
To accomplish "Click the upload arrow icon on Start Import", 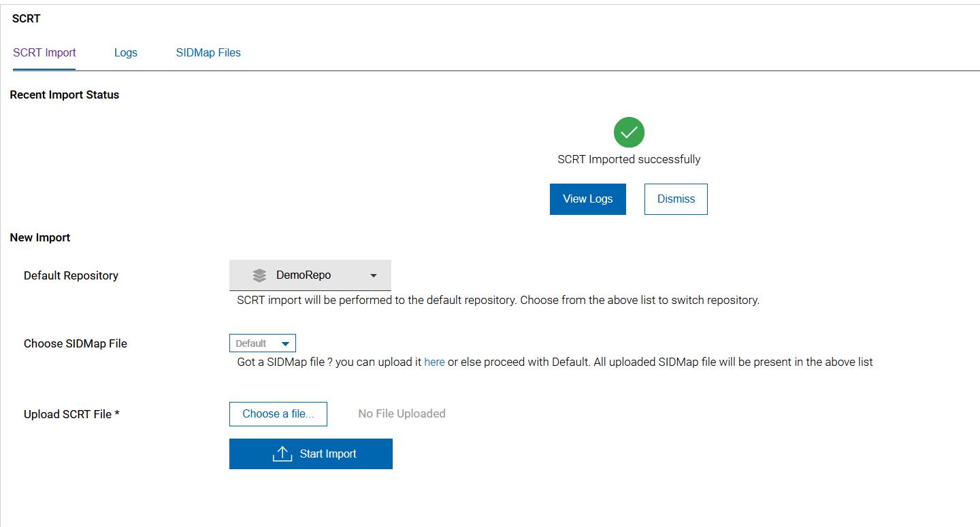I will (x=282, y=454).
